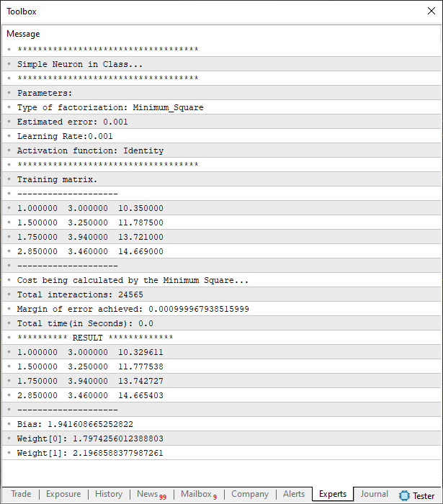Click the Message column header

point(24,34)
